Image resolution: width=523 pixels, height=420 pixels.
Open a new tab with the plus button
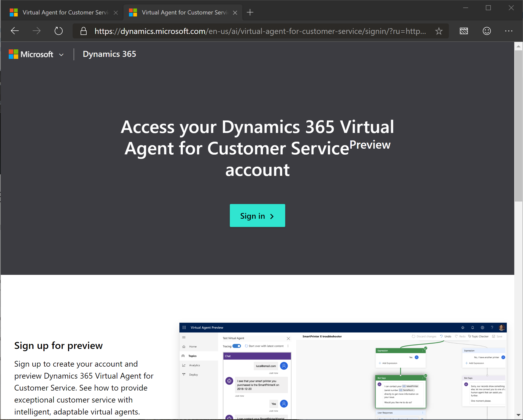250,12
